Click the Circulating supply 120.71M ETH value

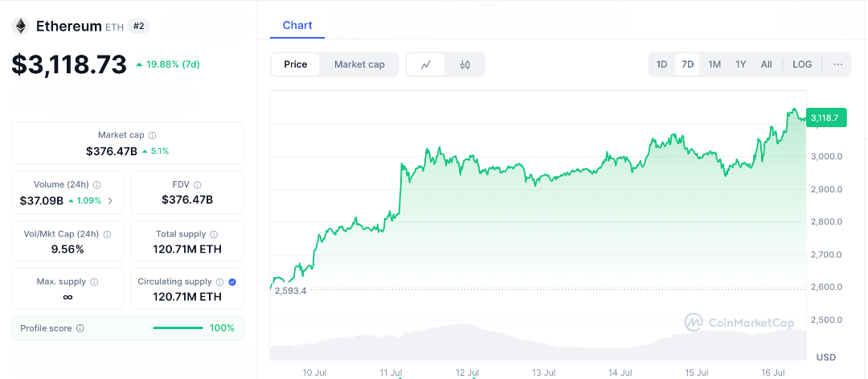(x=187, y=297)
